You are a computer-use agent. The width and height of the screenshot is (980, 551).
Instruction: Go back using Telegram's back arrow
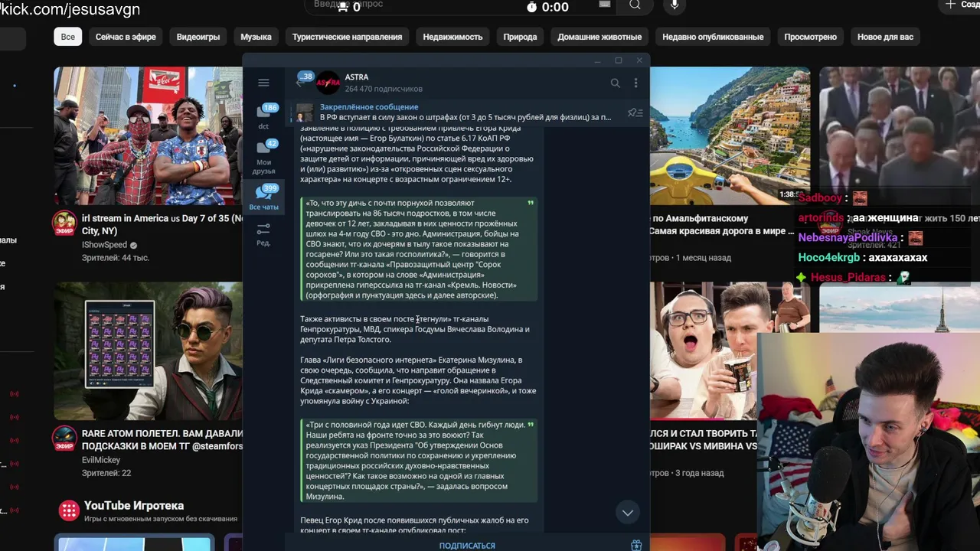(x=299, y=83)
